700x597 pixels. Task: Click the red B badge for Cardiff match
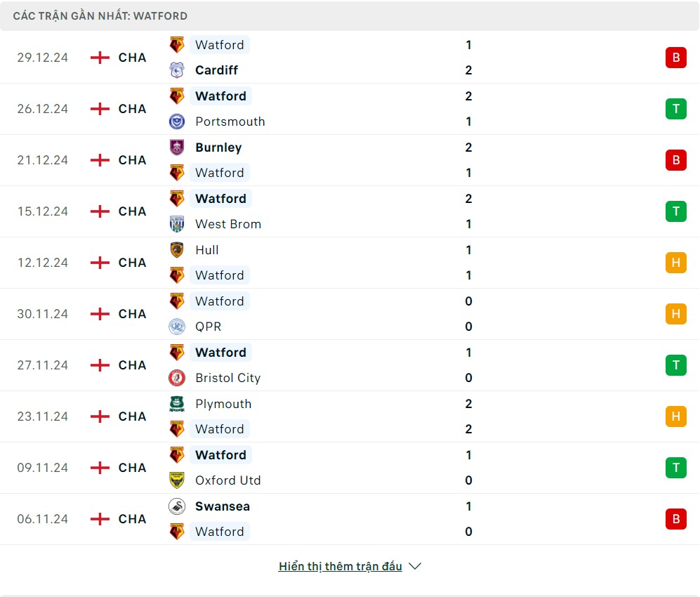coord(675,58)
